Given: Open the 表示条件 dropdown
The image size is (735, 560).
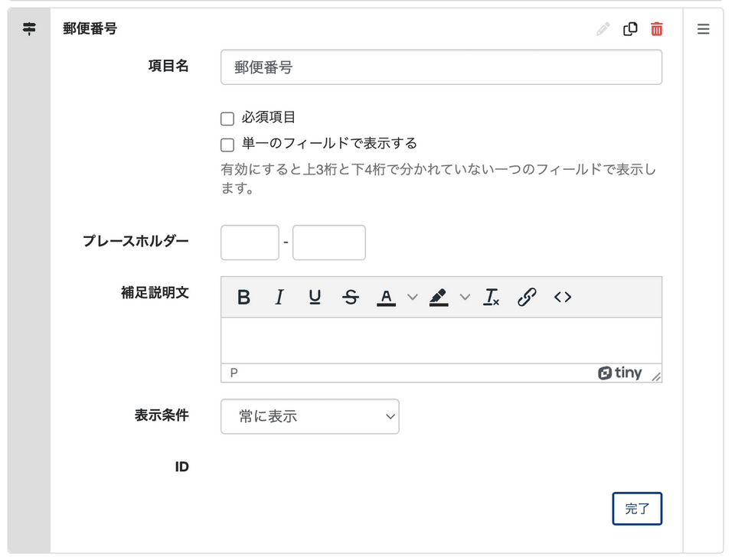Looking at the screenshot, I should (x=310, y=416).
